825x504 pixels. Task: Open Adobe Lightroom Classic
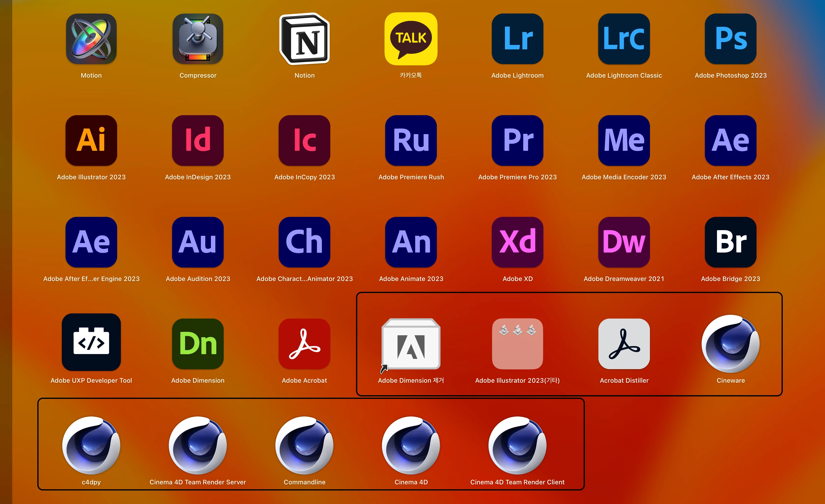624,39
